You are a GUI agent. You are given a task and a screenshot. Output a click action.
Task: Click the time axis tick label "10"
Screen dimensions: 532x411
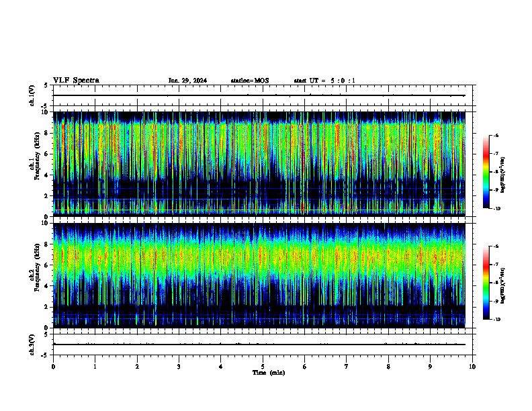coord(472,367)
